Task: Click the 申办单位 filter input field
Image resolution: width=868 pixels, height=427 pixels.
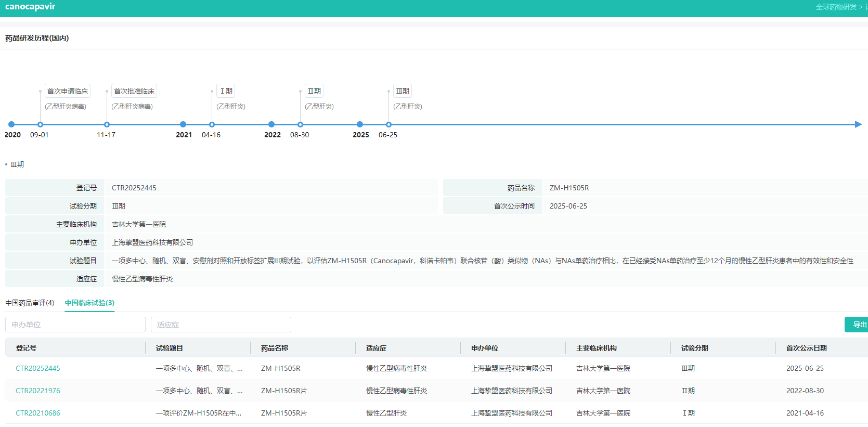Action: pos(75,325)
